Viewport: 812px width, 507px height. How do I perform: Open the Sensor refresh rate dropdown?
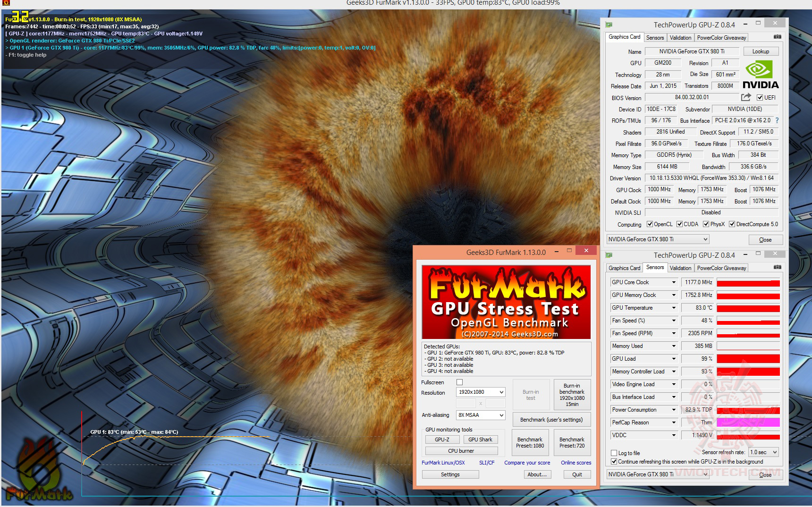click(763, 452)
